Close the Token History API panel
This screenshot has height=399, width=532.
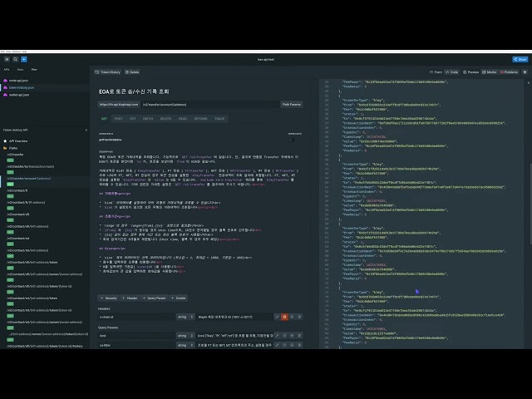click(86, 130)
